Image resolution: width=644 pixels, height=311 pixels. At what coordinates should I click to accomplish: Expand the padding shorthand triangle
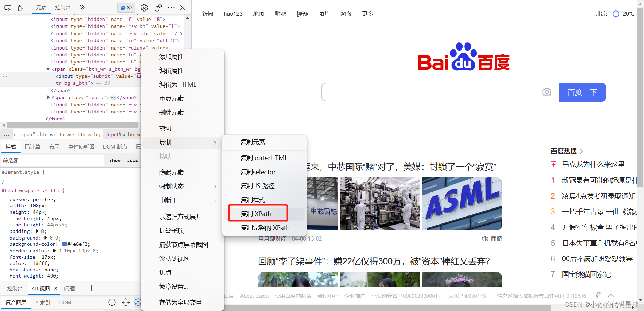pos(37,231)
